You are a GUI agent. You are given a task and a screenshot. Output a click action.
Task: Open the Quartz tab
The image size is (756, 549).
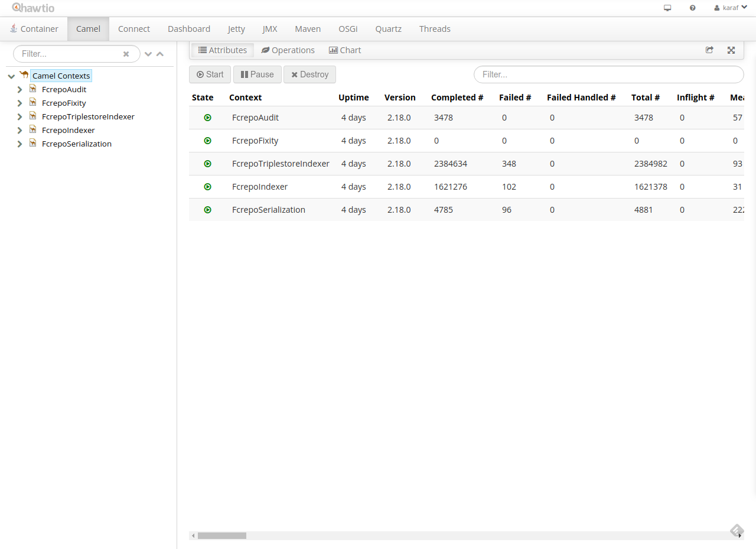tap(389, 29)
